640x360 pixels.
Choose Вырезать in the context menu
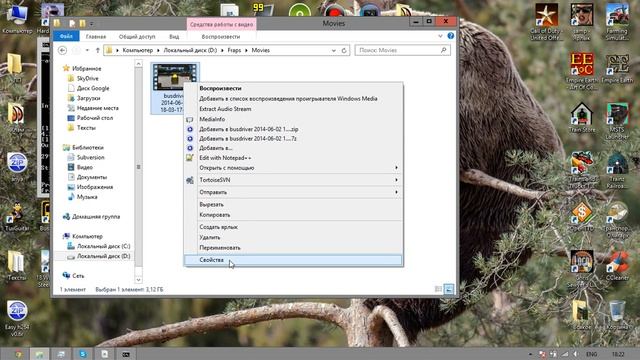pos(294,204)
